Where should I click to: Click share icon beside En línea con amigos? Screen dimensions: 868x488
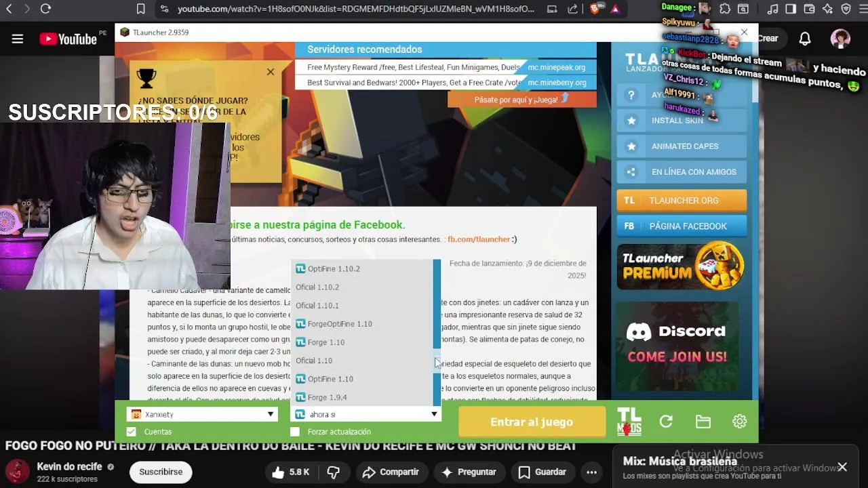(631, 172)
